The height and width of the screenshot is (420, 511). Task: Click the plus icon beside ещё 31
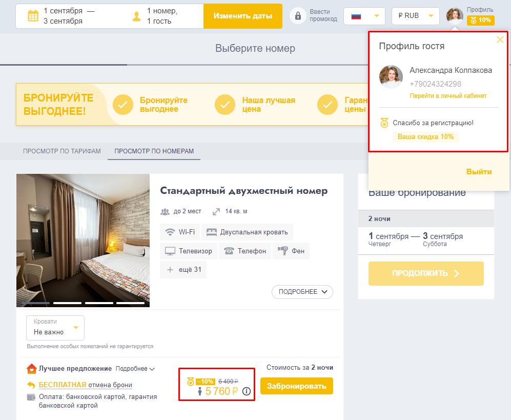(x=170, y=270)
